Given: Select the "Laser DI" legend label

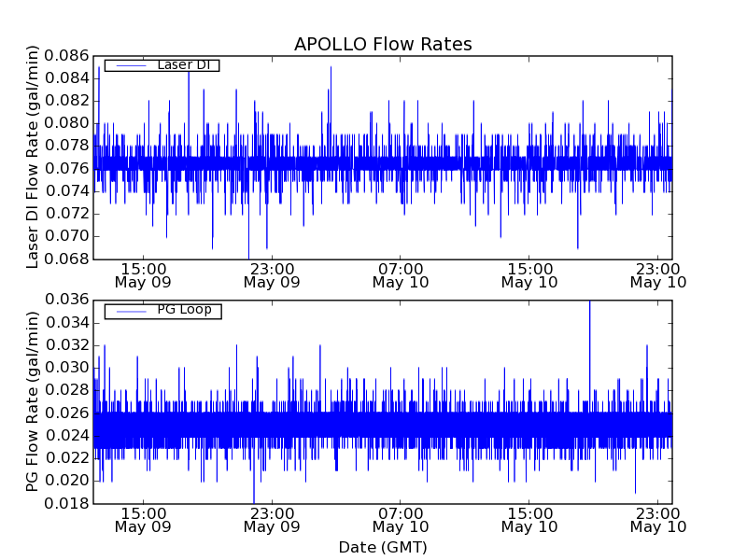Looking at the screenshot, I should (183, 64).
